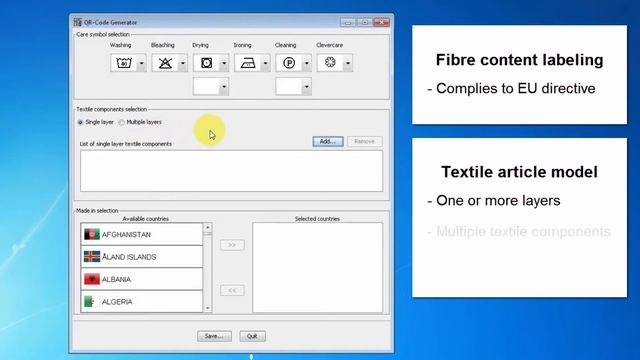The height and width of the screenshot is (360, 640).
Task: Open the first Drying dropdown arrow
Action: click(x=224, y=63)
